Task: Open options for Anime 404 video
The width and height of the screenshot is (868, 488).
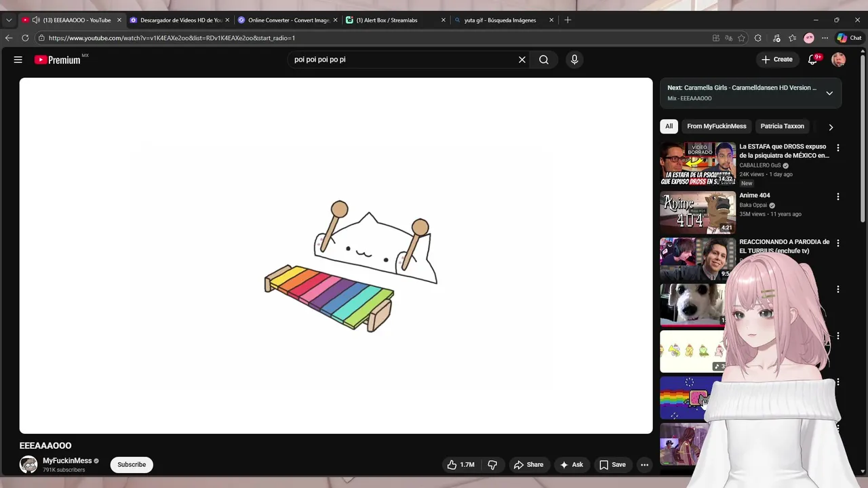Action: (838, 197)
